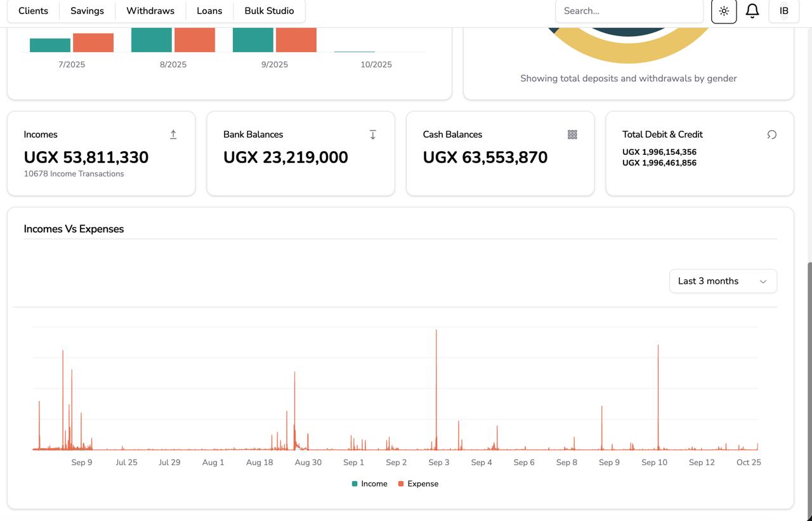The width and height of the screenshot is (812, 521).
Task: Click into the Search input field
Action: coord(629,11)
